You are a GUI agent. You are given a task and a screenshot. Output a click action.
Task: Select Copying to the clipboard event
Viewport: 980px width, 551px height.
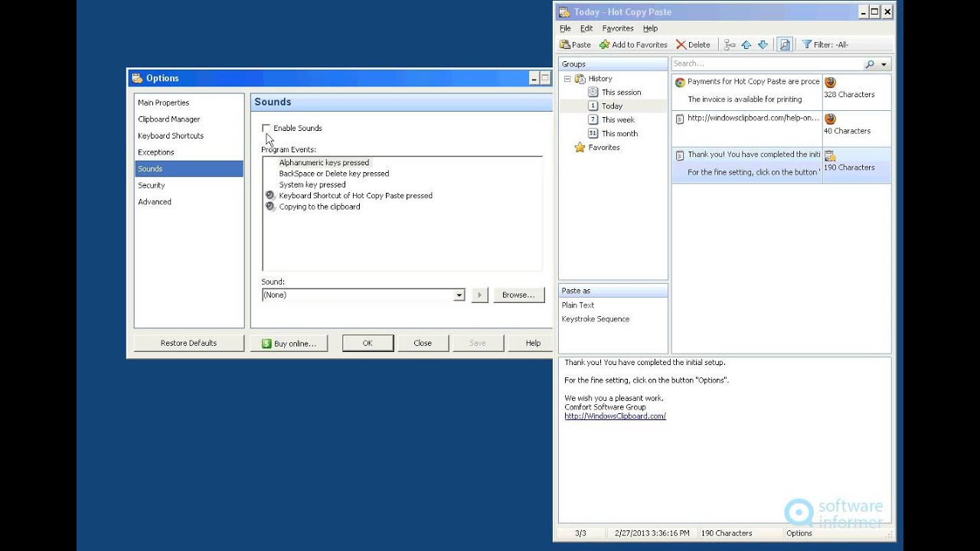click(x=319, y=207)
